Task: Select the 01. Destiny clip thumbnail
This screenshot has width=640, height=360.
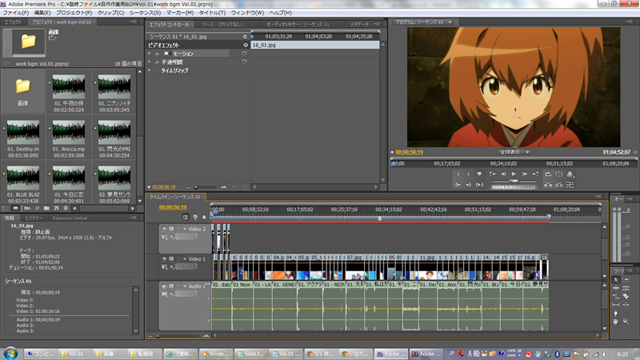Action: point(23,132)
